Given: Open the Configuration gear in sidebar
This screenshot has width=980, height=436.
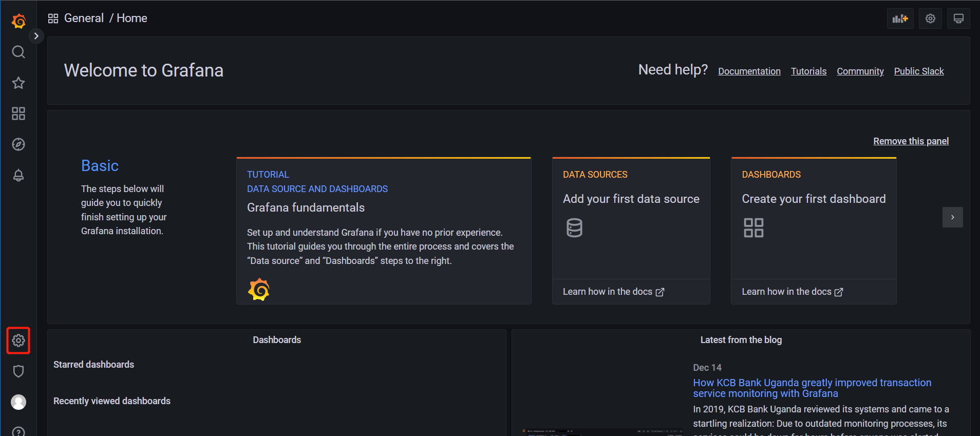Looking at the screenshot, I should pyautogui.click(x=18, y=340).
